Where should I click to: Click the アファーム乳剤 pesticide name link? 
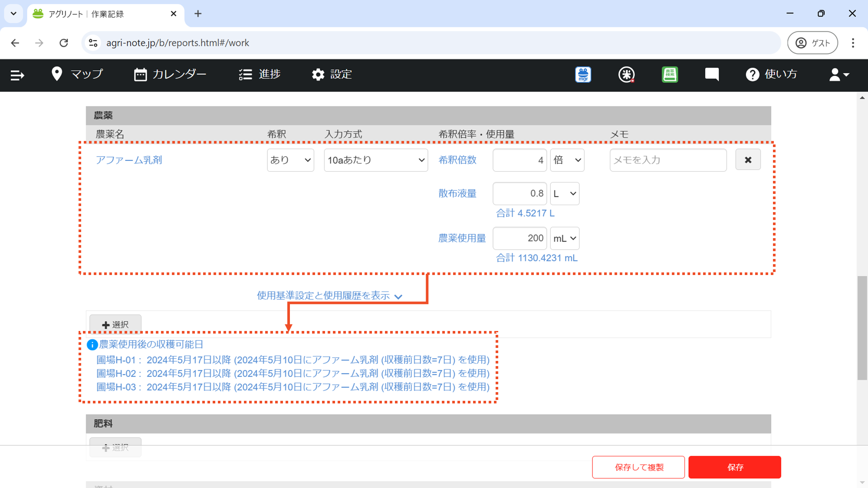click(x=129, y=160)
